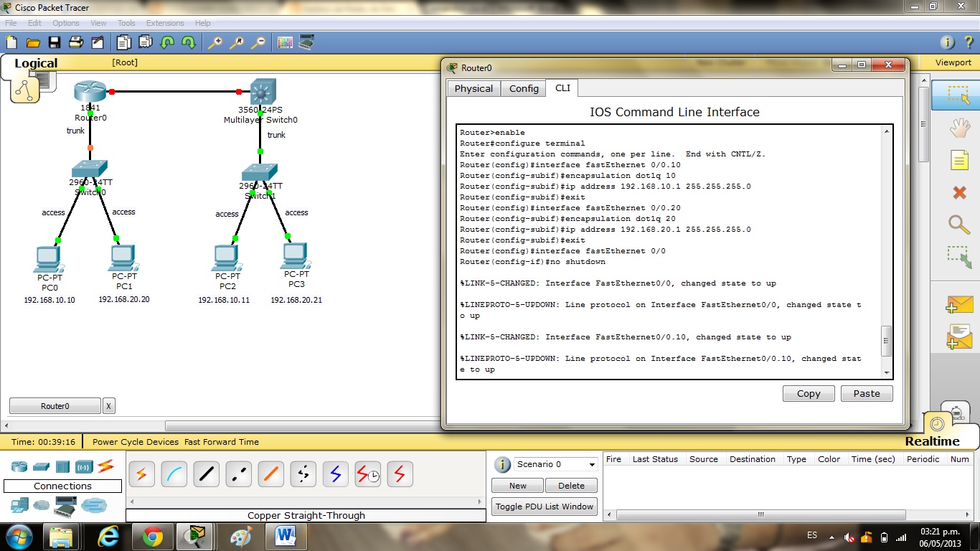Pick the orange Fiber cable
Viewport: 980px width, 551px height.
270,474
